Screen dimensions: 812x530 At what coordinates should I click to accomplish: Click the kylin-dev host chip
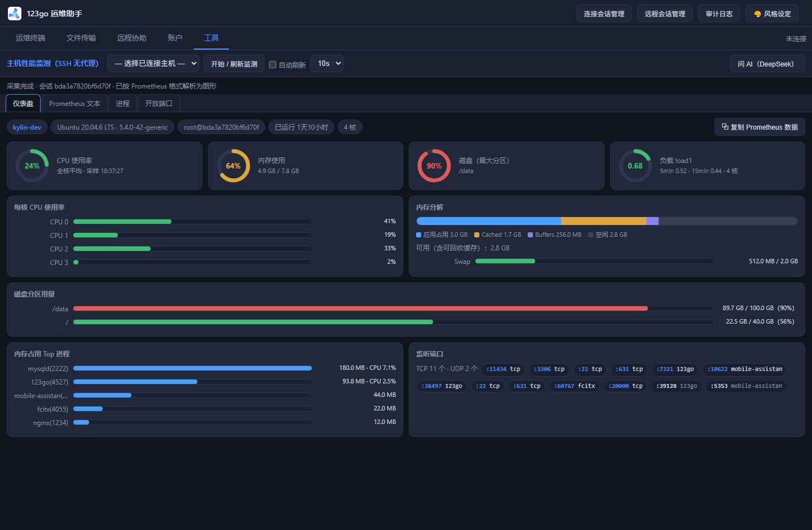point(27,127)
